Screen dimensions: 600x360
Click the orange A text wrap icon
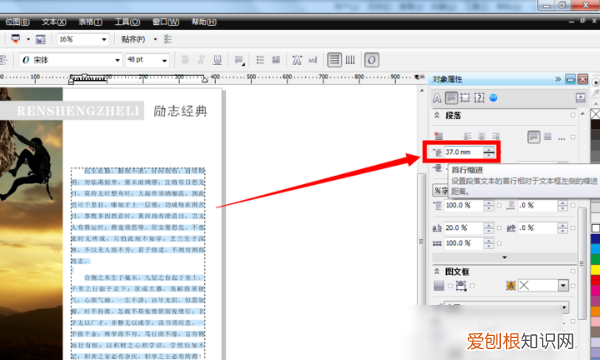coord(510,286)
